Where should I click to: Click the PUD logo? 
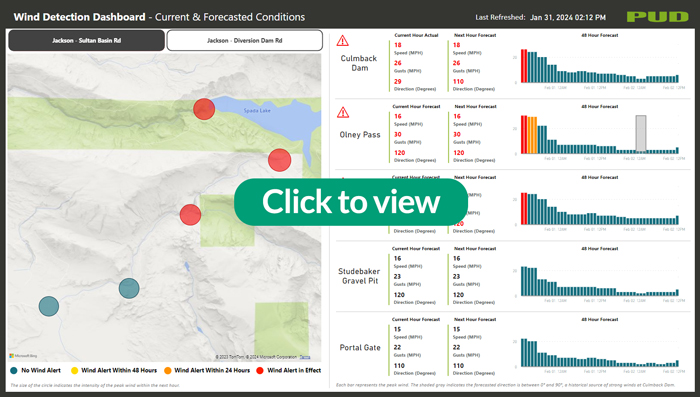click(x=658, y=17)
